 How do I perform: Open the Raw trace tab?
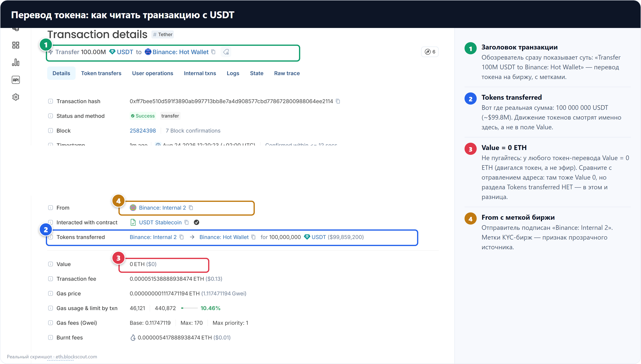coord(287,74)
